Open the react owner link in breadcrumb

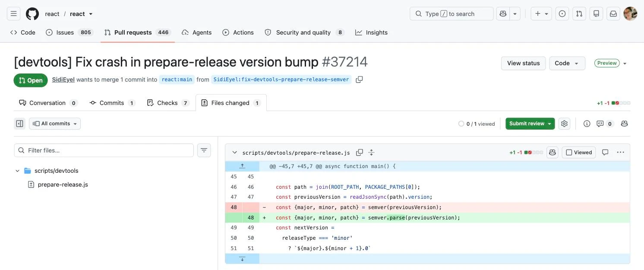pyautogui.click(x=52, y=14)
